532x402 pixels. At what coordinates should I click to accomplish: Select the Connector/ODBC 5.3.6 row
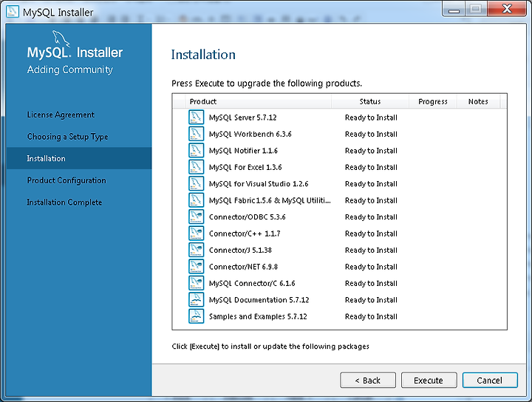(339, 217)
